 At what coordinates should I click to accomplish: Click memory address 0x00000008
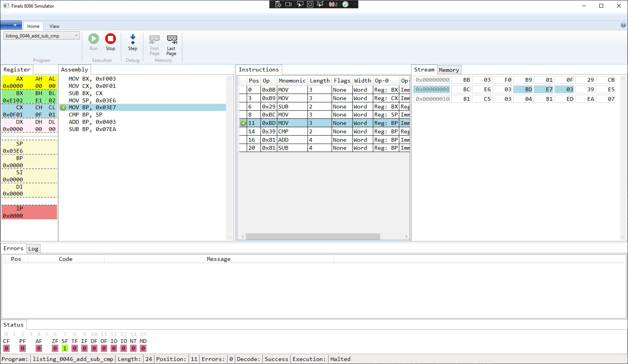(x=432, y=89)
